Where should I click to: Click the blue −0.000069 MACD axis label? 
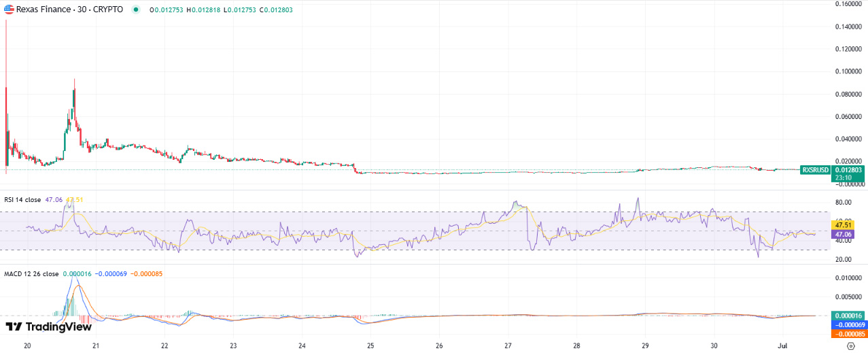tap(848, 325)
